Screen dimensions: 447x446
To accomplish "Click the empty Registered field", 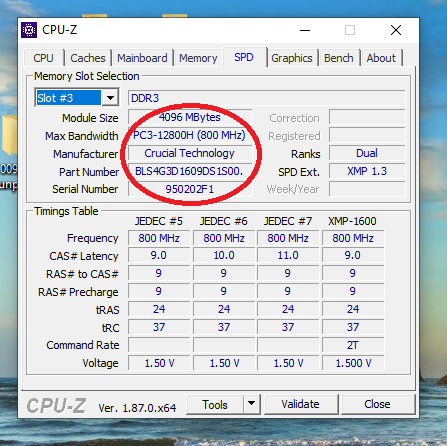I will tap(367, 135).
